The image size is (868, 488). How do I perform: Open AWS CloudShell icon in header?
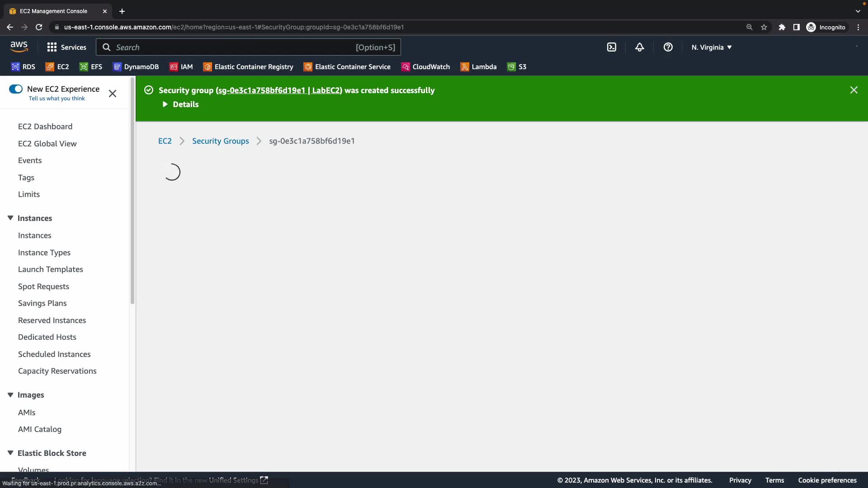click(x=611, y=47)
